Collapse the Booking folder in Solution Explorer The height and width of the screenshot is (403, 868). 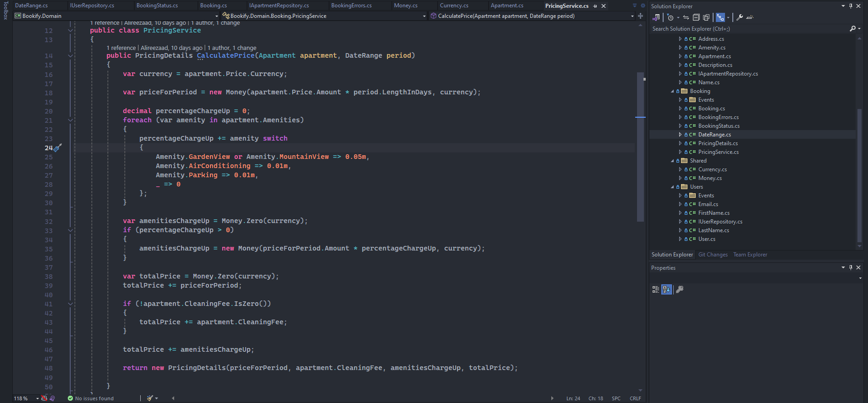pyautogui.click(x=672, y=91)
